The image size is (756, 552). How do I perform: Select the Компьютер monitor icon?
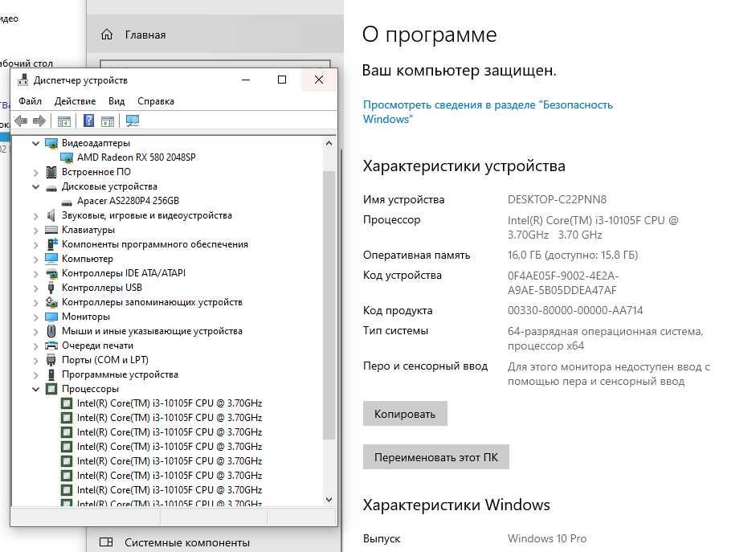pos(51,259)
